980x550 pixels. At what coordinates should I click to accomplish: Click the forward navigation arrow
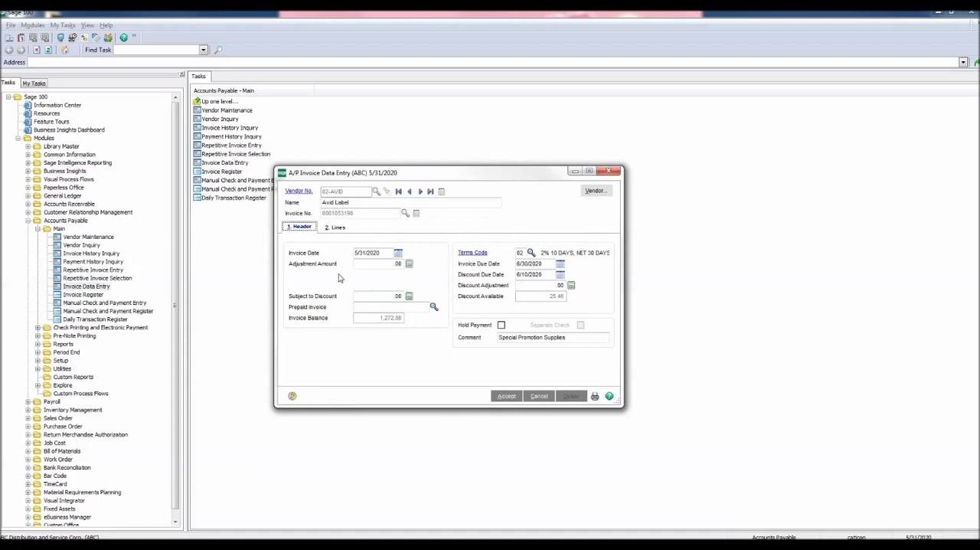click(21, 50)
